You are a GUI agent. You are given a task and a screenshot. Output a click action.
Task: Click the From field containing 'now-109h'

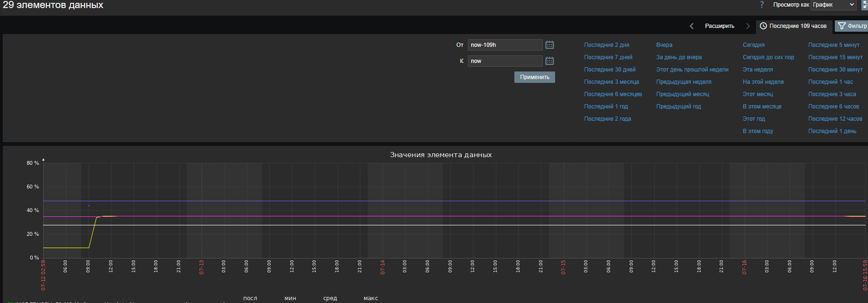point(505,45)
